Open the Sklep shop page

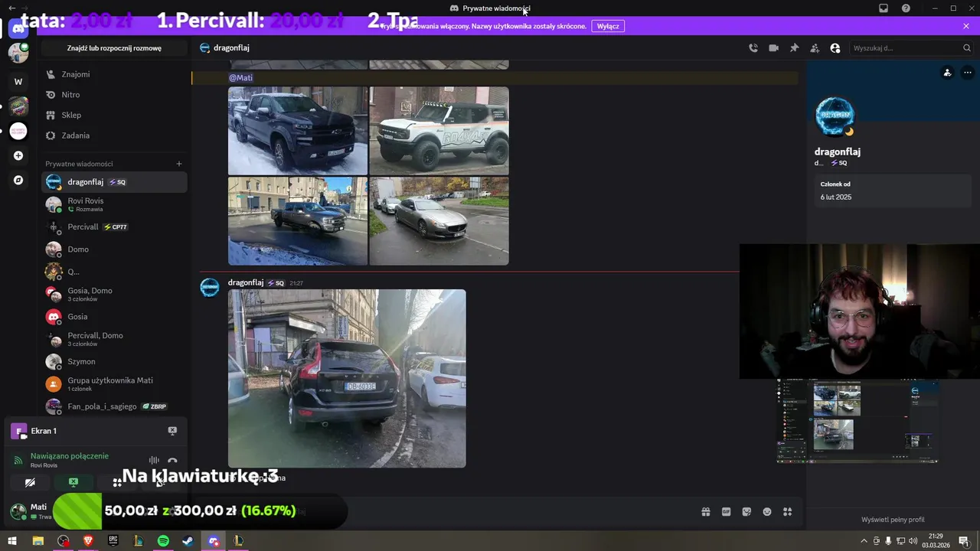pos(113,115)
